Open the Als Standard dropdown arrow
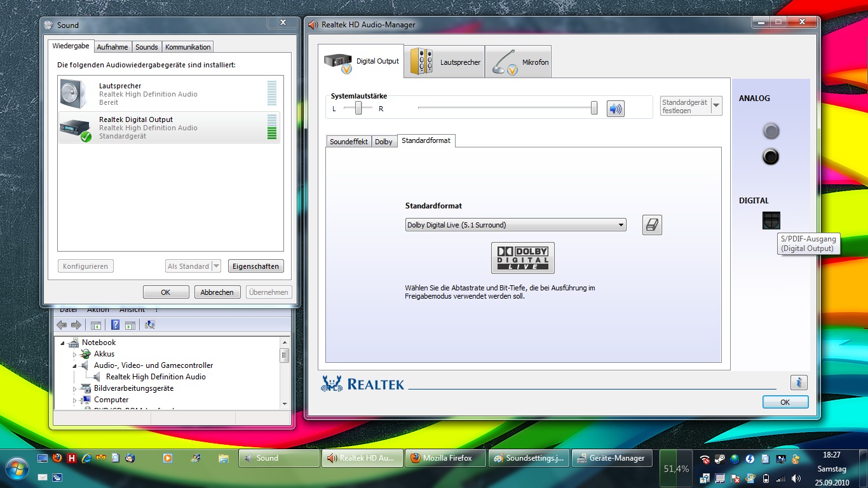This screenshot has width=868, height=488. coord(216,266)
